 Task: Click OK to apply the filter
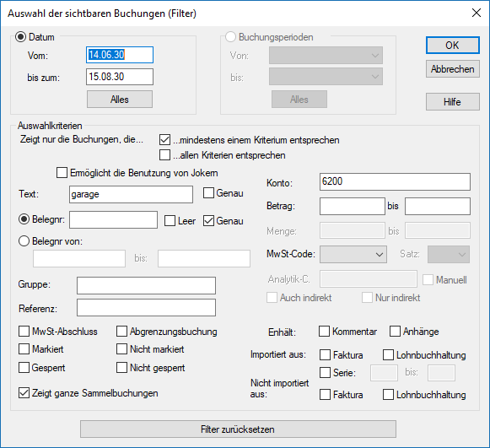[x=453, y=46]
